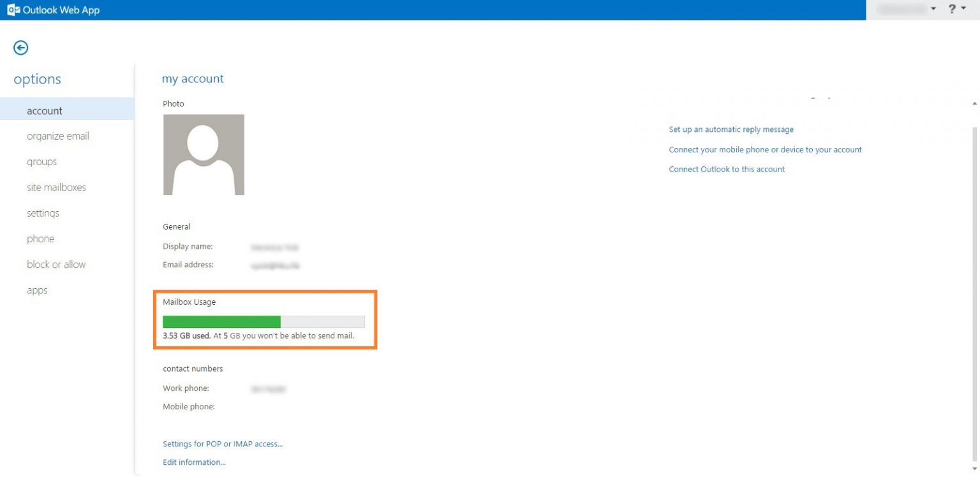Open organize email settings
This screenshot has height=484, width=980.
pos(58,136)
